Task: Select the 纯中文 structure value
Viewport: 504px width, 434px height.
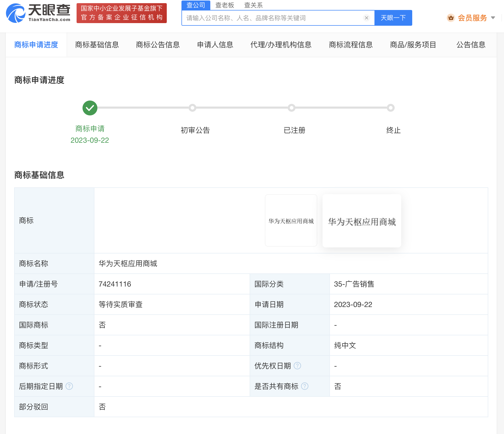Action: pos(345,345)
